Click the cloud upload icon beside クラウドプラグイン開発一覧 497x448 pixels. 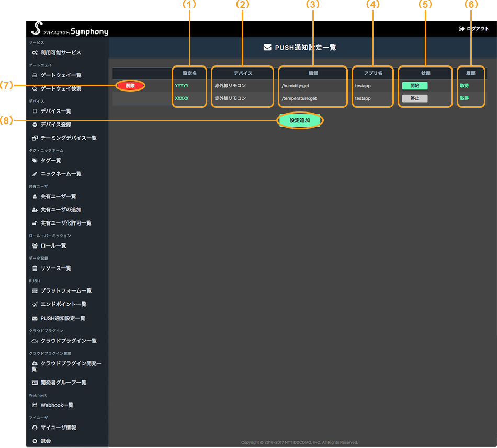click(35, 363)
